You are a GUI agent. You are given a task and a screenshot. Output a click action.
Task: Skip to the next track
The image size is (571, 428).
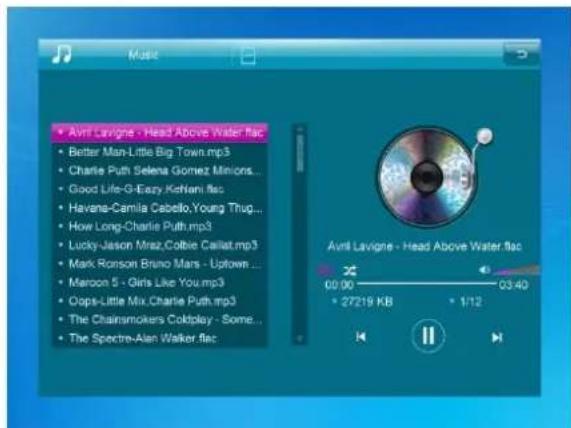(497, 337)
